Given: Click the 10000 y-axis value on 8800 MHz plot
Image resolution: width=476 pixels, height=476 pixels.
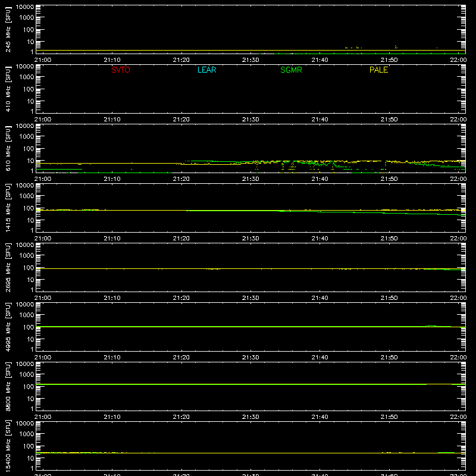Looking at the screenshot, I should click(x=25, y=364).
